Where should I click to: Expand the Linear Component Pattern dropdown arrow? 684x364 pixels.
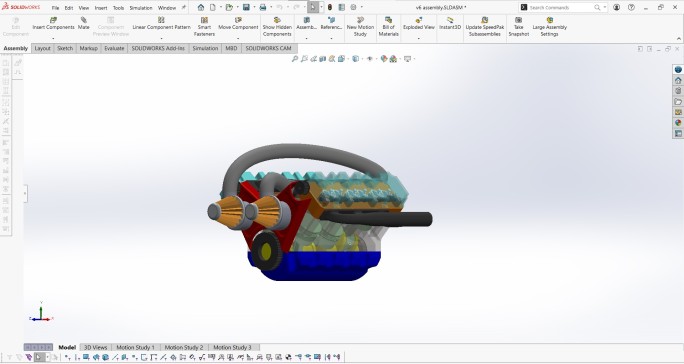(x=161, y=38)
